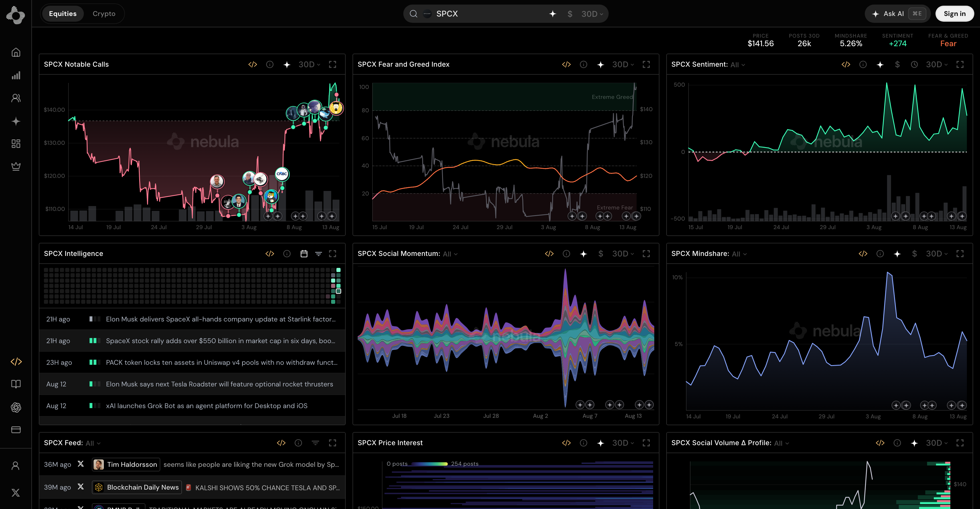
Task: Click the embed code icon on SPCX Price Interest
Action: coord(566,443)
